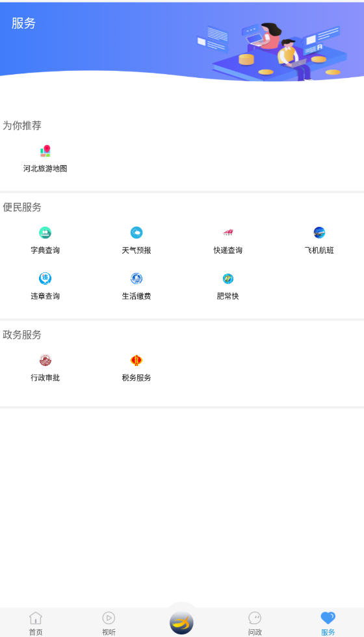Click the 税务服务 text label
Image resolution: width=364 pixels, height=637 pixels.
tap(136, 378)
